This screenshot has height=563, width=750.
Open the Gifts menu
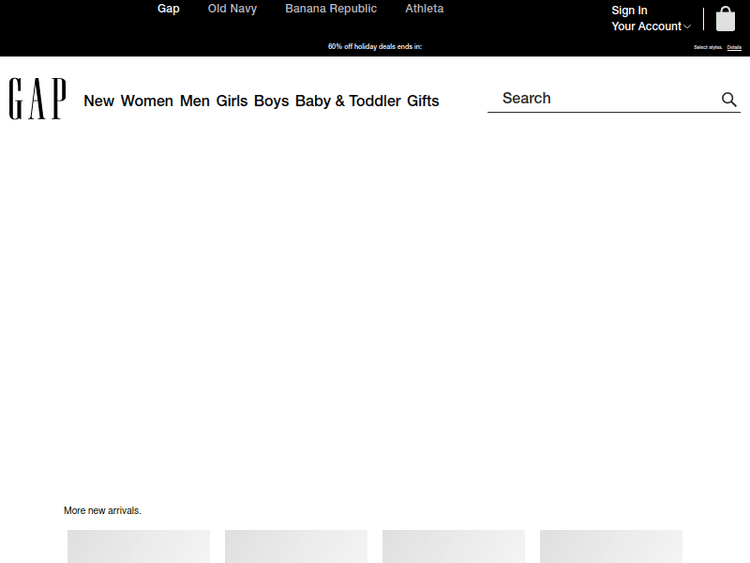point(423,101)
